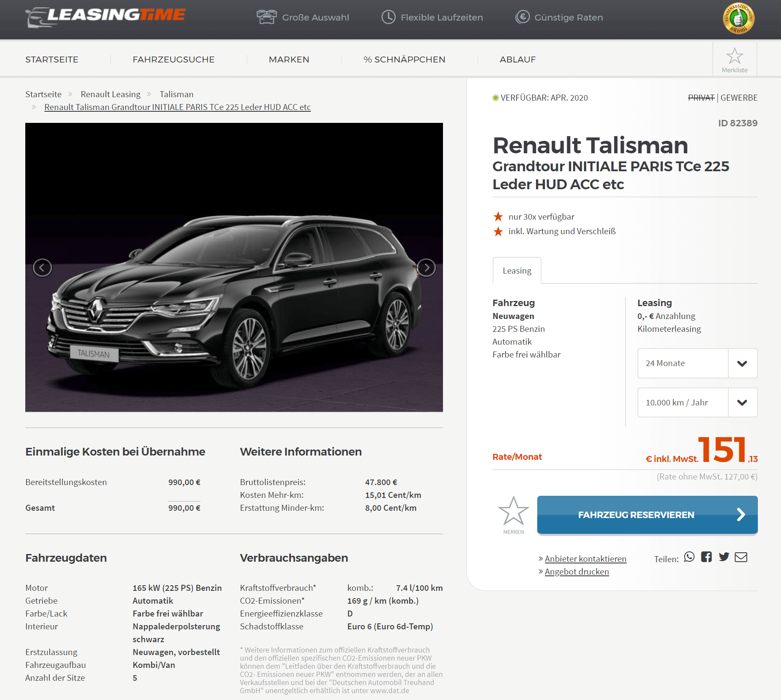Click the Renault Talisman heading

click(590, 146)
